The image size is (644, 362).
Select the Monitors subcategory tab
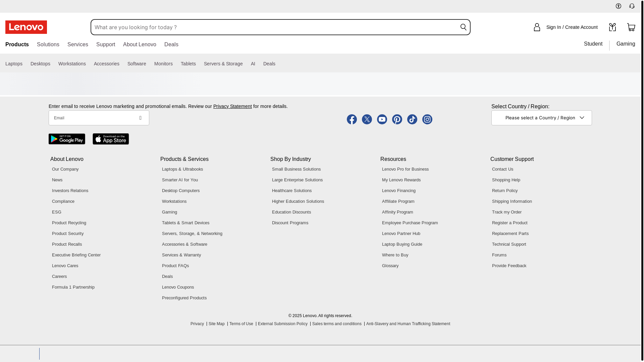click(163, 64)
